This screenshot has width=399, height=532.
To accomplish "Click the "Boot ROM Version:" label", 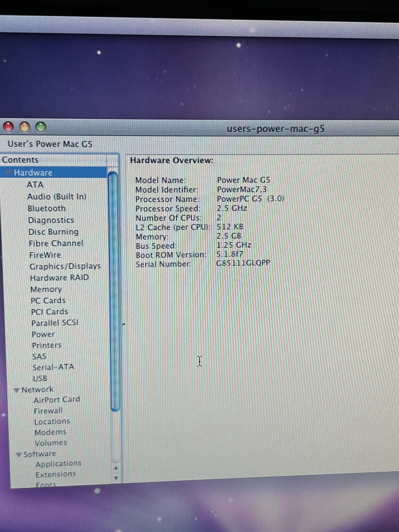I will (x=171, y=255).
